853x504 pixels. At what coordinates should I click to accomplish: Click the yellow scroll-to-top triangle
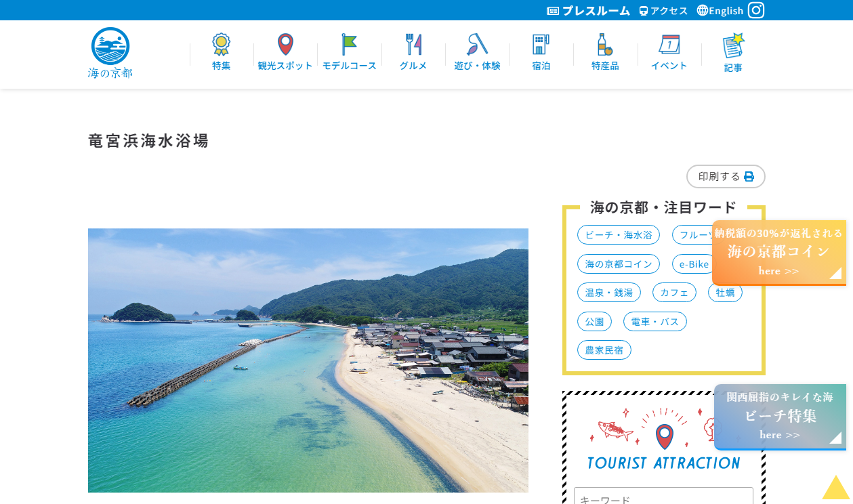click(836, 488)
